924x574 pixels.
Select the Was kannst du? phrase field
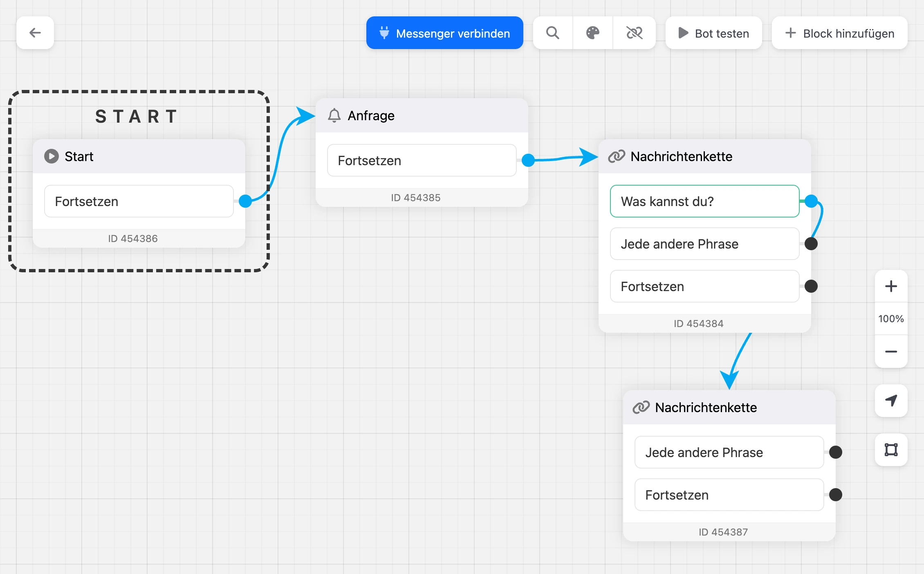pos(704,201)
